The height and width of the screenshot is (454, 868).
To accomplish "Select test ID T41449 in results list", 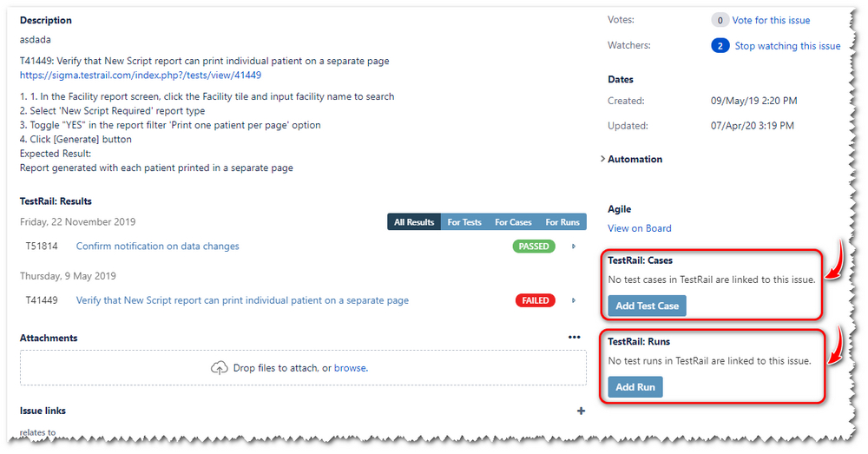I will (x=42, y=300).
